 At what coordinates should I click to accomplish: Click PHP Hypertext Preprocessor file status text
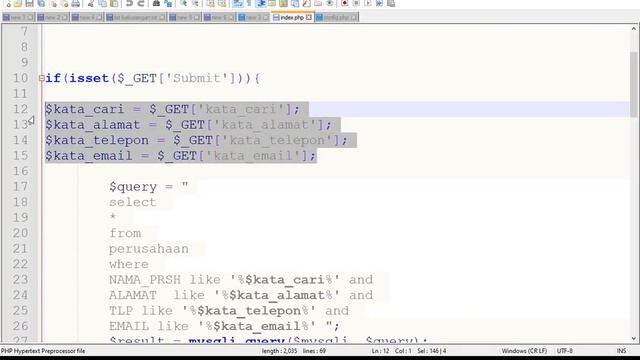pyautogui.click(x=43, y=351)
